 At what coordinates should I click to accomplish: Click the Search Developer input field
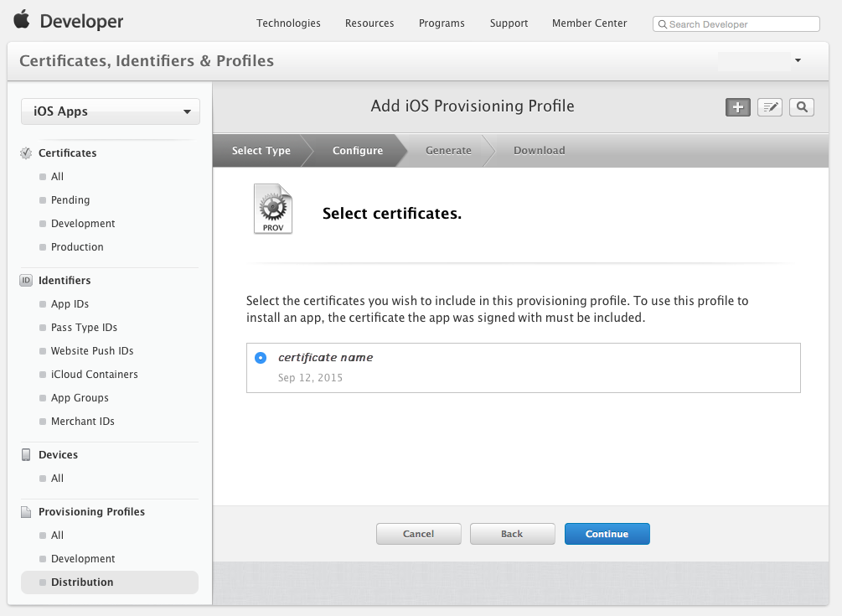(736, 23)
